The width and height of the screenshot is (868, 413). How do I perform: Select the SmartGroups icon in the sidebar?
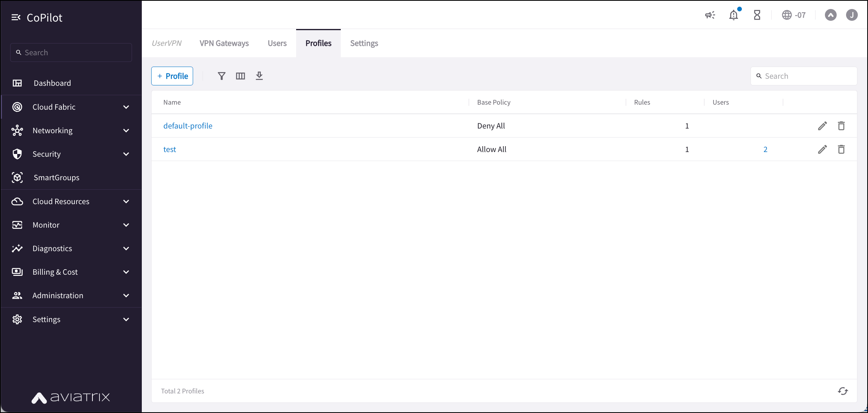point(17,178)
